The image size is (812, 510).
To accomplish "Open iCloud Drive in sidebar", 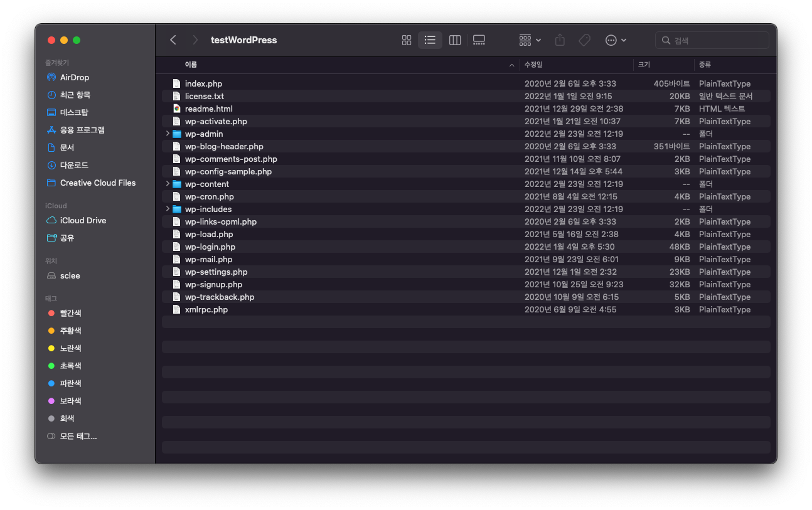I will [x=83, y=220].
